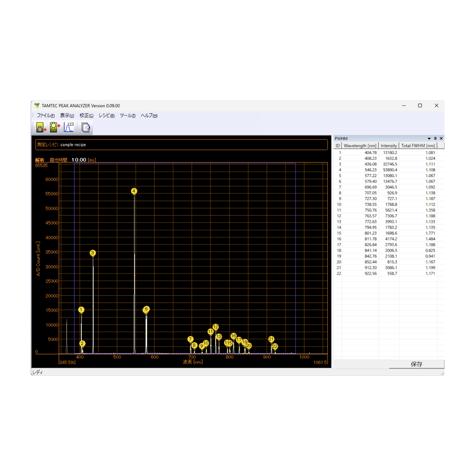Select peak marker 16 on the graph
476x476 pixels.
click(x=234, y=336)
